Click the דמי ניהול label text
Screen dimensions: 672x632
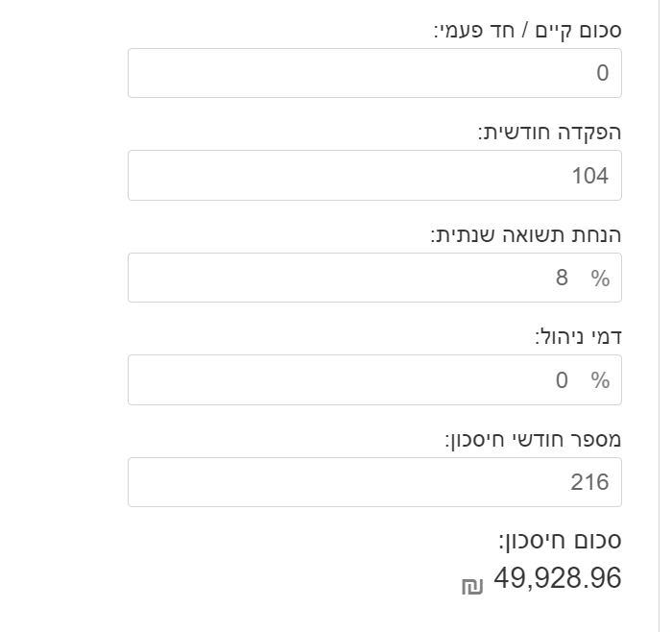tap(577, 337)
